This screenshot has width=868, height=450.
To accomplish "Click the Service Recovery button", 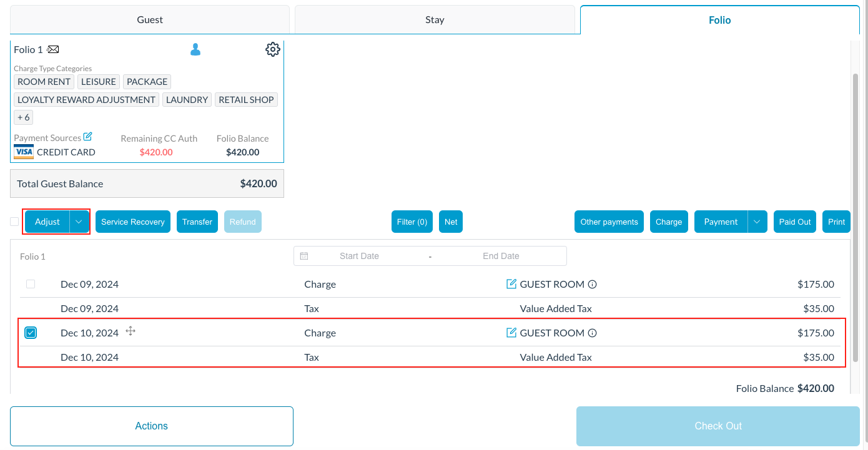I will [x=133, y=222].
